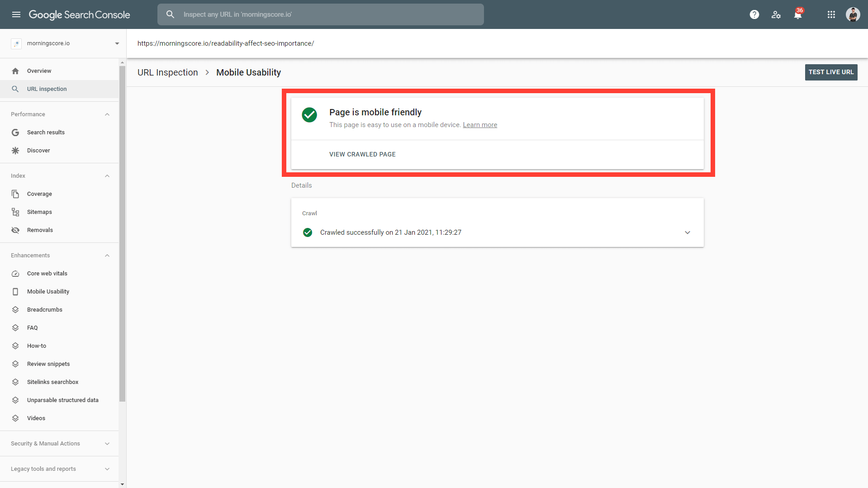Go to Search results report

(59, 133)
